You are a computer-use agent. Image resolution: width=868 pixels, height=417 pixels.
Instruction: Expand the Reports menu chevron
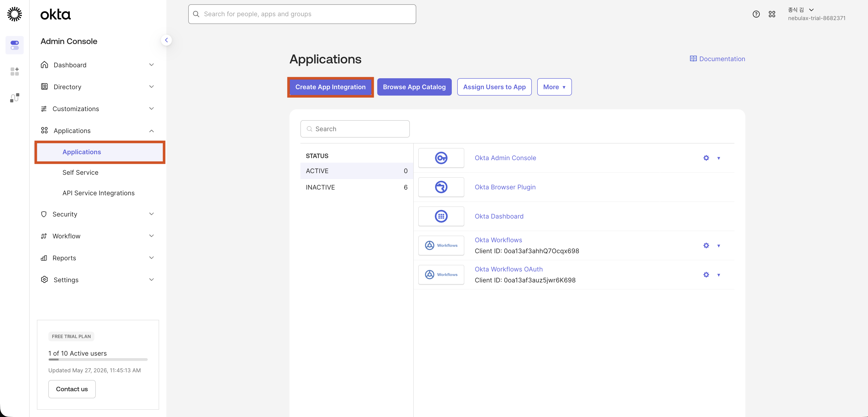tap(152, 258)
